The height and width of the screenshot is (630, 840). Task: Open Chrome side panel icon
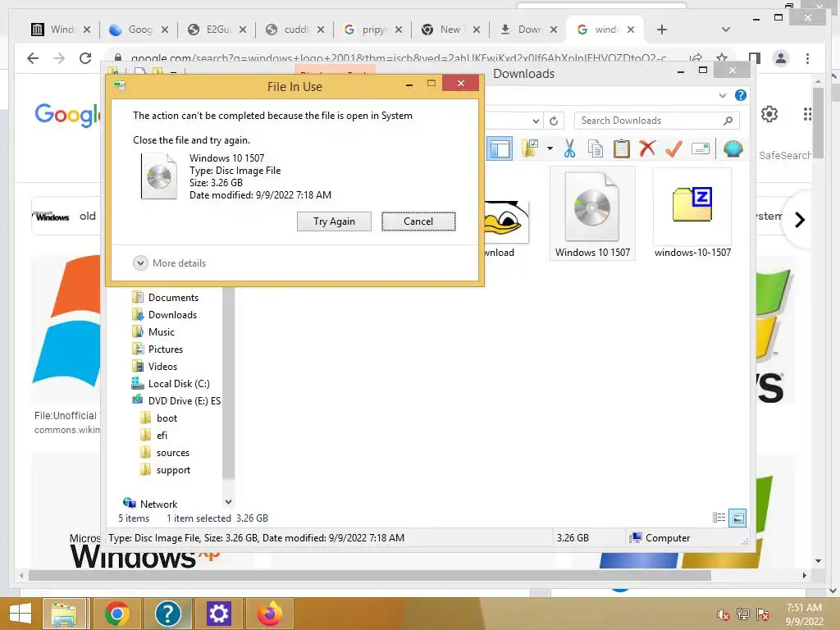coord(755,58)
